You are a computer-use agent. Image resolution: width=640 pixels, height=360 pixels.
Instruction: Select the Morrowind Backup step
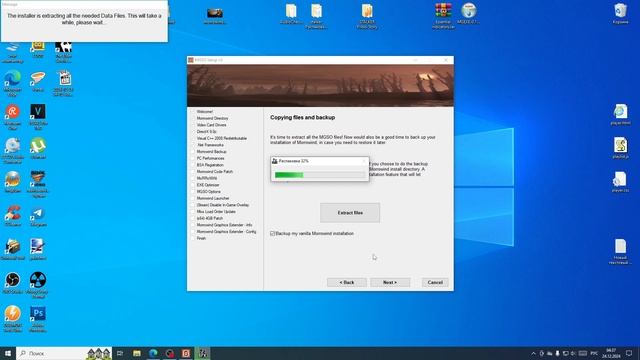[211, 151]
